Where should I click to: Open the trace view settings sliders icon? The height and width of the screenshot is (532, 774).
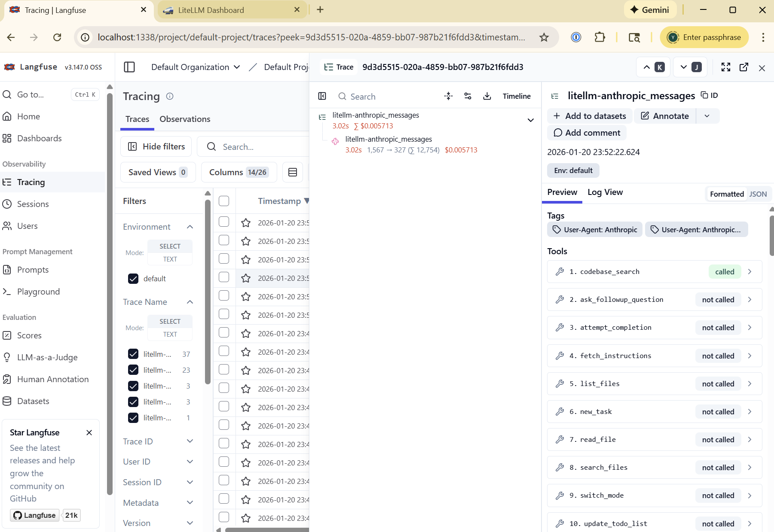[468, 96]
